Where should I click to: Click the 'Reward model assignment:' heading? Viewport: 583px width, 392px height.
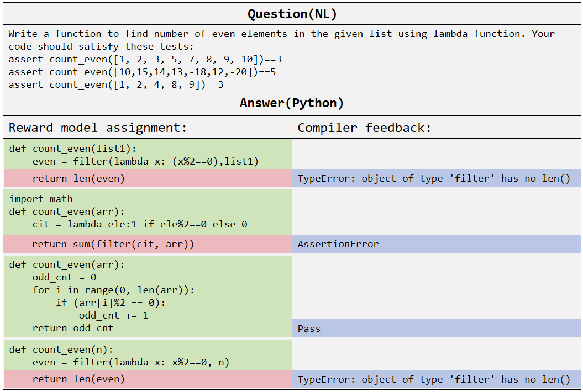click(x=98, y=128)
